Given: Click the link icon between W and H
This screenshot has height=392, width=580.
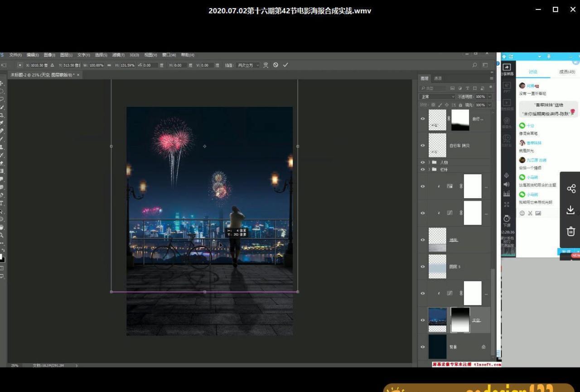Looking at the screenshot, I should (109, 65).
